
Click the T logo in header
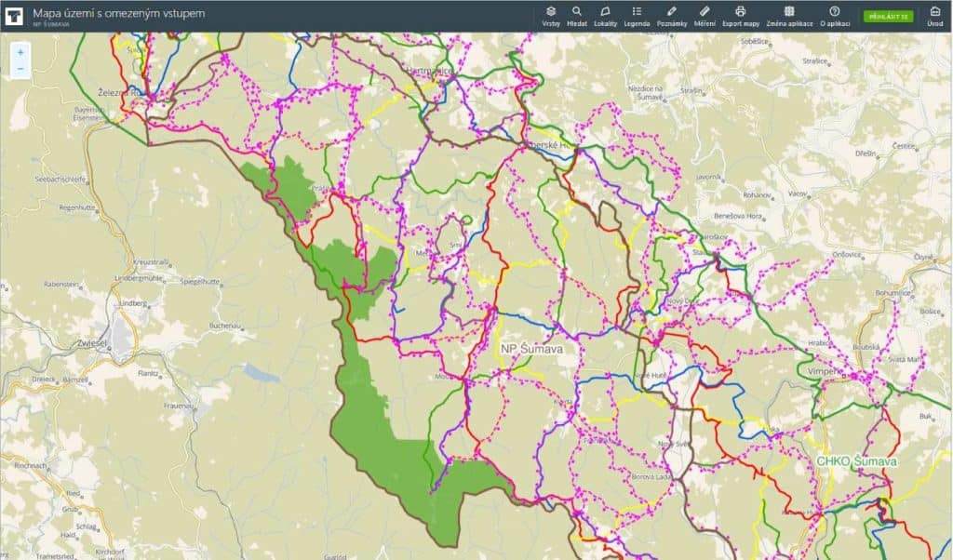click(15, 16)
